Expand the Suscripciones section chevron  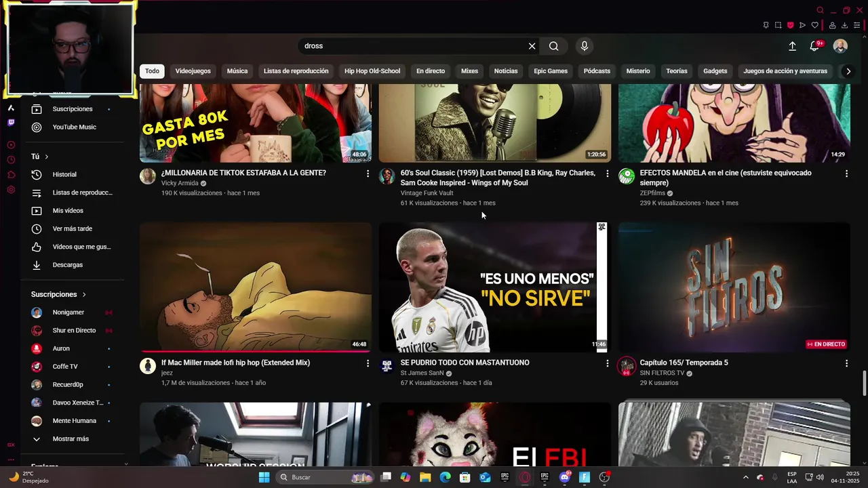(84, 295)
